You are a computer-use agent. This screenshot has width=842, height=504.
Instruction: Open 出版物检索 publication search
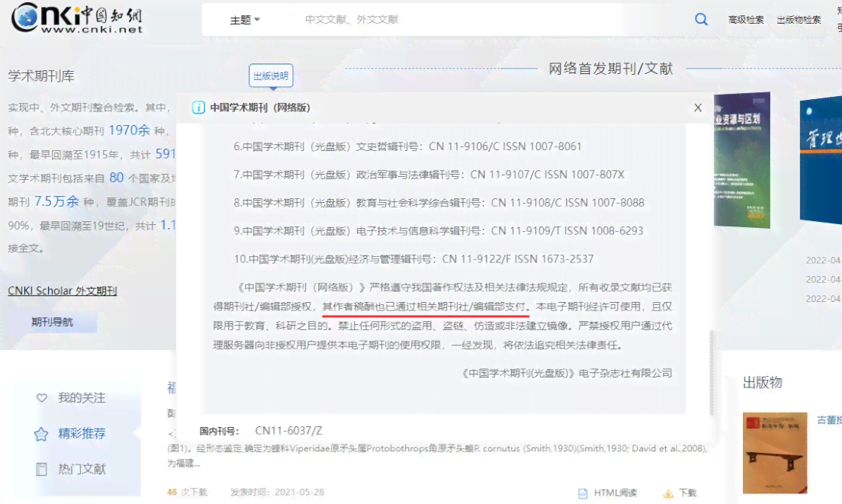pyautogui.click(x=799, y=20)
